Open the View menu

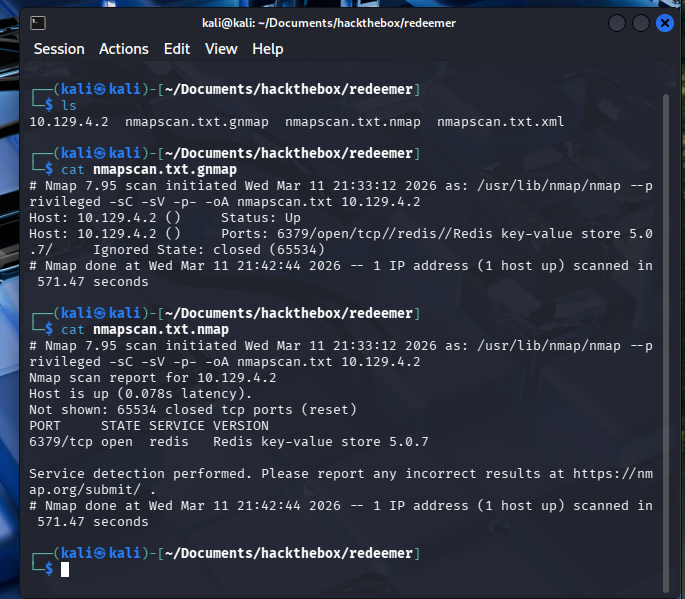(x=221, y=49)
